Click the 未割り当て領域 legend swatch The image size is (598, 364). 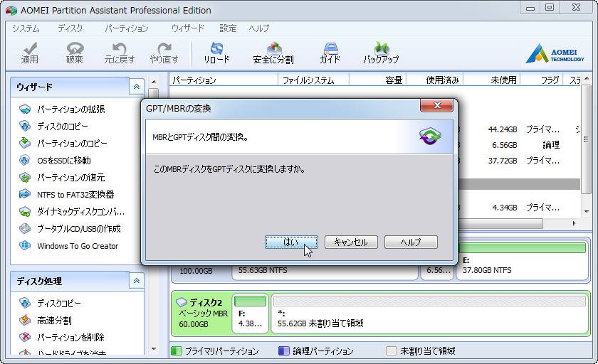click(392, 351)
